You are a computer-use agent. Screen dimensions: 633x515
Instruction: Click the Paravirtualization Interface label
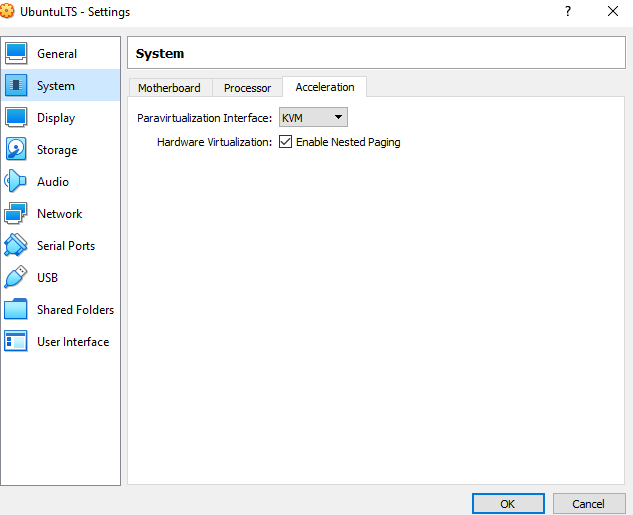205,118
